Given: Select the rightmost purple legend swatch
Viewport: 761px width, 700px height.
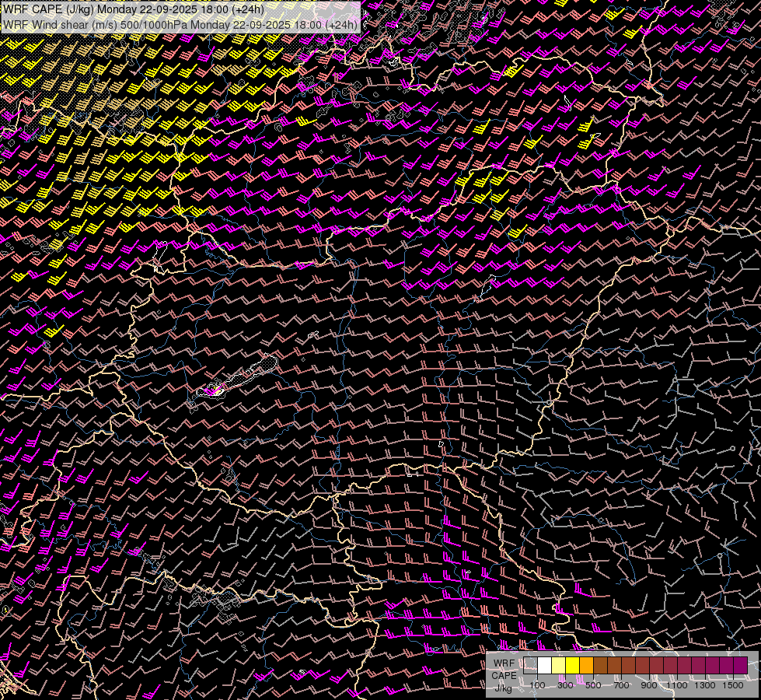Looking at the screenshot, I should pos(740,665).
